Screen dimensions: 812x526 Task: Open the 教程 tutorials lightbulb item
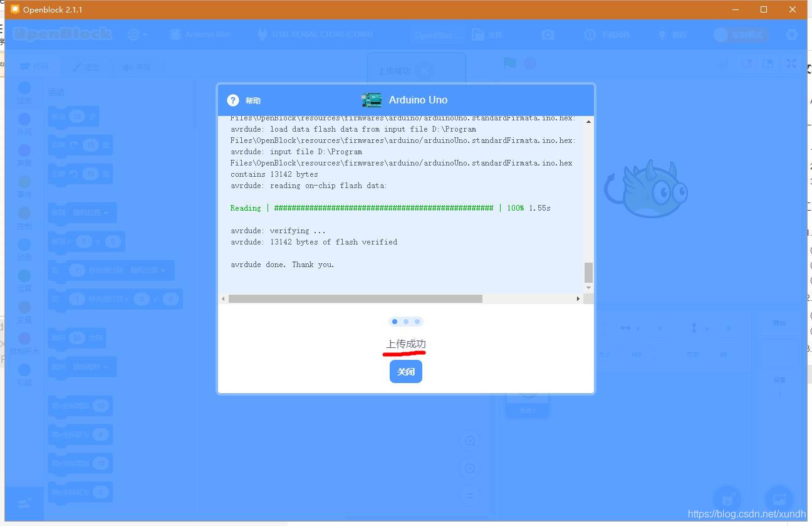click(x=672, y=35)
